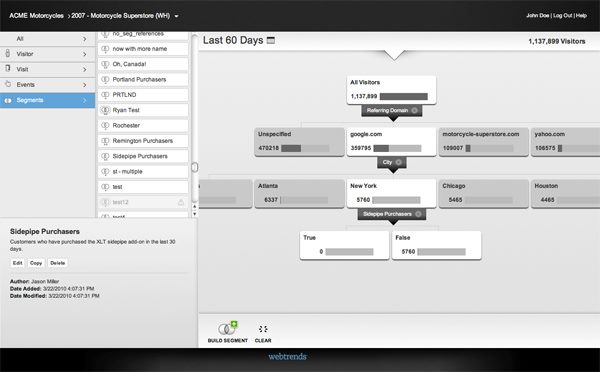Remove the Referring Domain split via its circle icon
Image resolution: width=600 pixels, height=372 pixels.
(414, 110)
